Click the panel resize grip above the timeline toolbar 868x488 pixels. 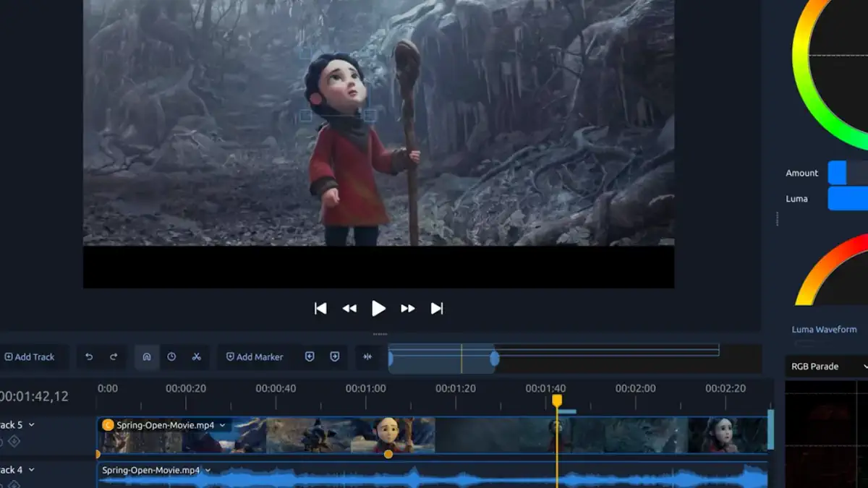[x=380, y=334]
